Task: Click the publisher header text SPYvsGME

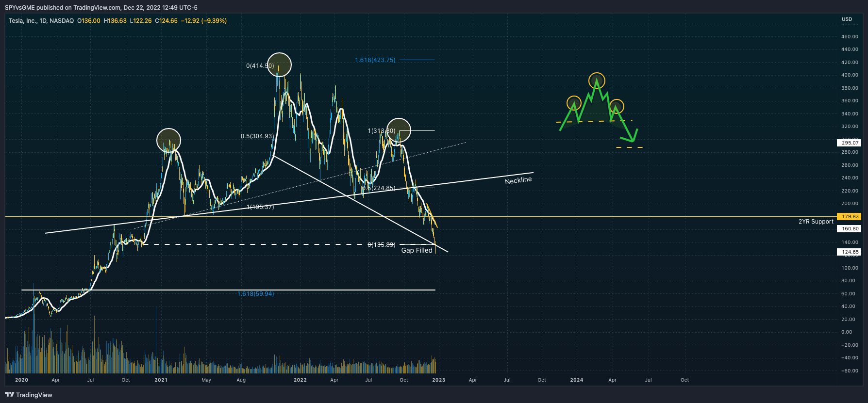Action: [x=20, y=8]
